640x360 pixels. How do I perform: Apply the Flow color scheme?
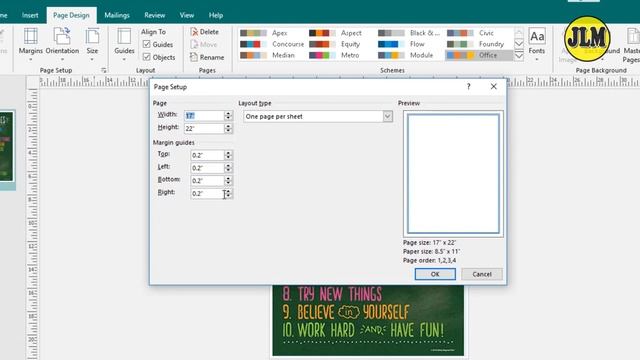tap(409, 44)
